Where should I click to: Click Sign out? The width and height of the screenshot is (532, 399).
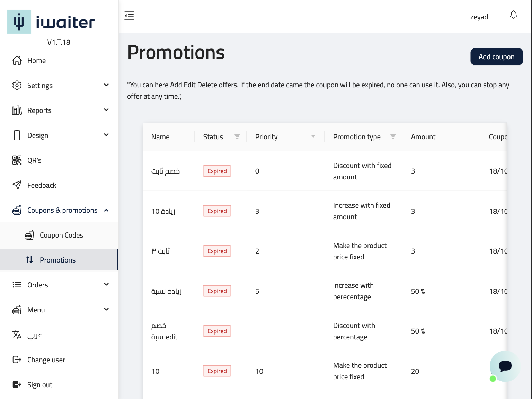pyautogui.click(x=39, y=385)
